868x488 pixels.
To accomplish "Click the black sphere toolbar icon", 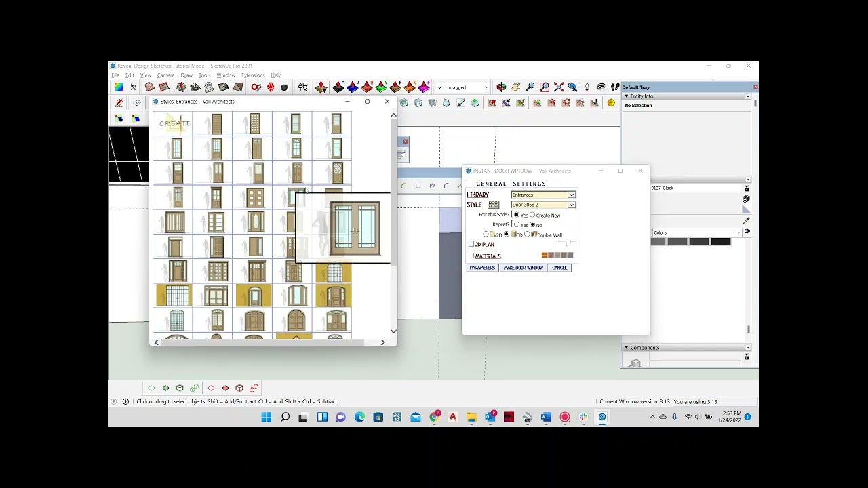I will coord(284,87).
